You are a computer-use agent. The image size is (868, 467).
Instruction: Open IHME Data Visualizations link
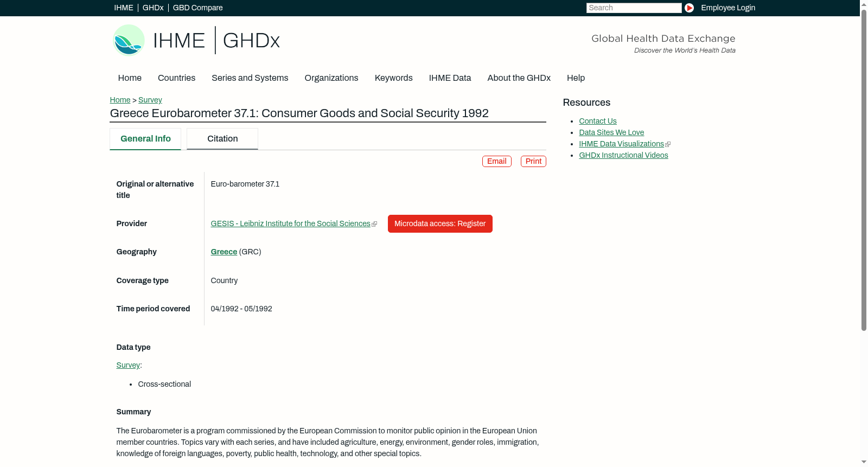pos(621,144)
